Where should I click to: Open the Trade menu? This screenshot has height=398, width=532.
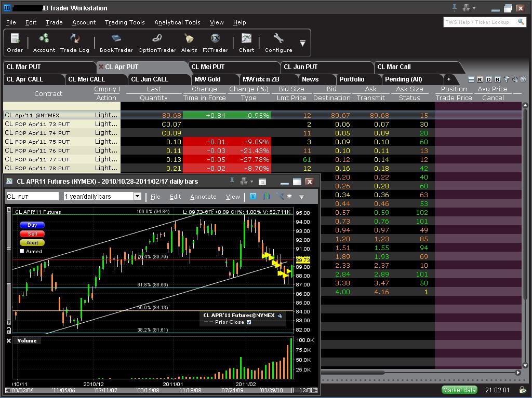click(x=54, y=22)
